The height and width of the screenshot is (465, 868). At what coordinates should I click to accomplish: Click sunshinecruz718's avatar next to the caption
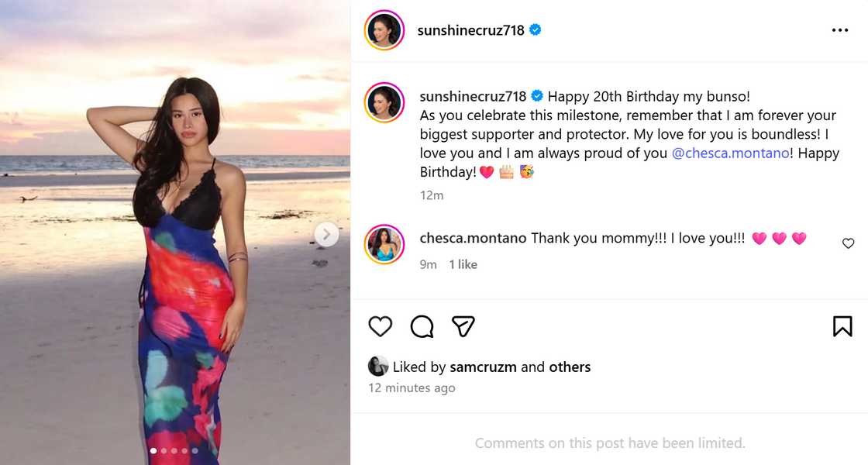[x=384, y=102]
